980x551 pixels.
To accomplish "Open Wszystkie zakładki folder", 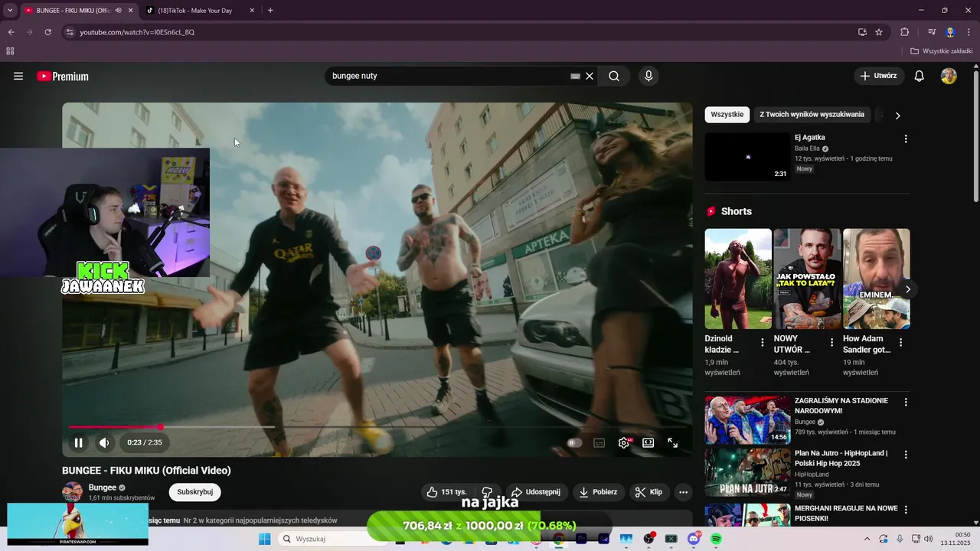I will click(x=941, y=51).
